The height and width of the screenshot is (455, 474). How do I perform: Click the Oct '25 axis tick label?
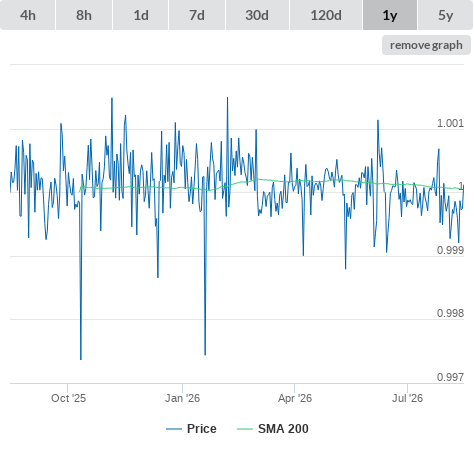pos(68,398)
